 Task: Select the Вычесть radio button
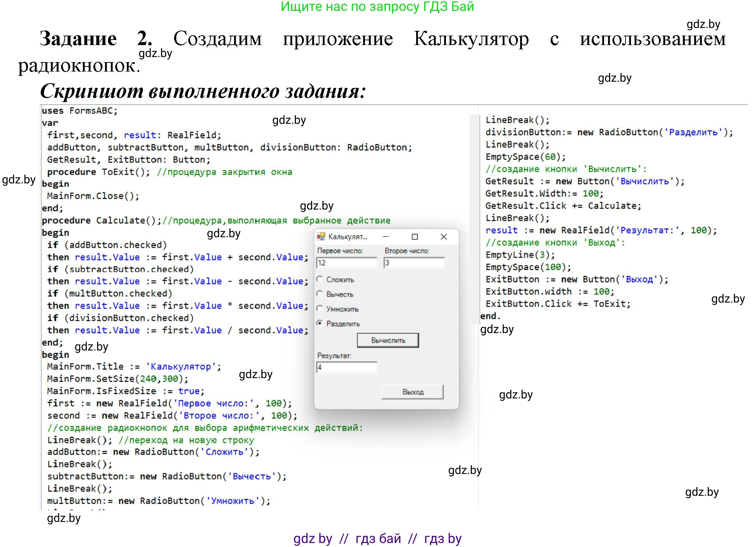319,294
